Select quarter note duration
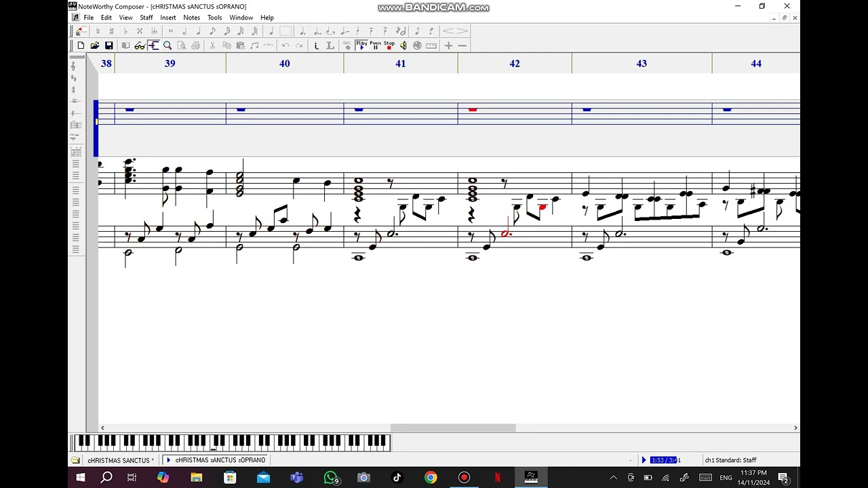Viewport: 868px width, 488px height. pos(199,30)
